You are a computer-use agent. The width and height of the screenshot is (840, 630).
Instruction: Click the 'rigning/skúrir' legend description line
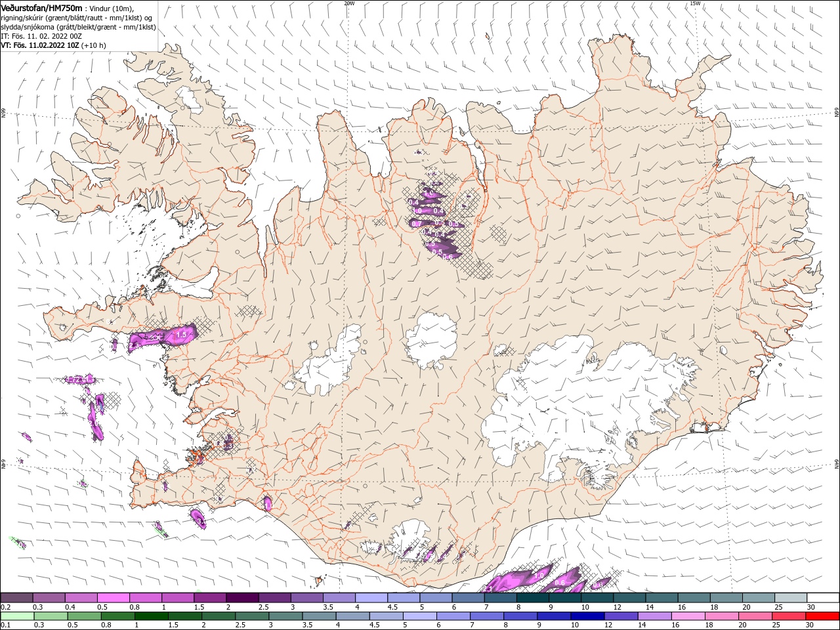[x=77, y=18]
